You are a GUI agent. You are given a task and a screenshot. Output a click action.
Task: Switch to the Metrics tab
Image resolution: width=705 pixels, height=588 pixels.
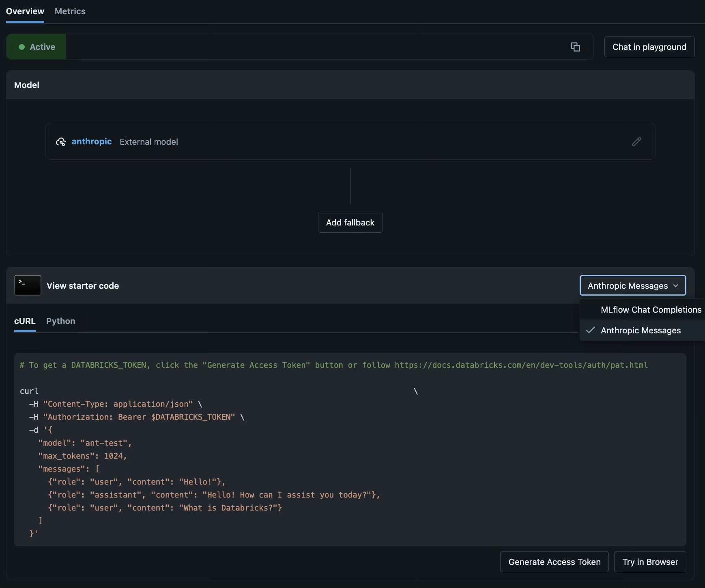[x=70, y=11]
